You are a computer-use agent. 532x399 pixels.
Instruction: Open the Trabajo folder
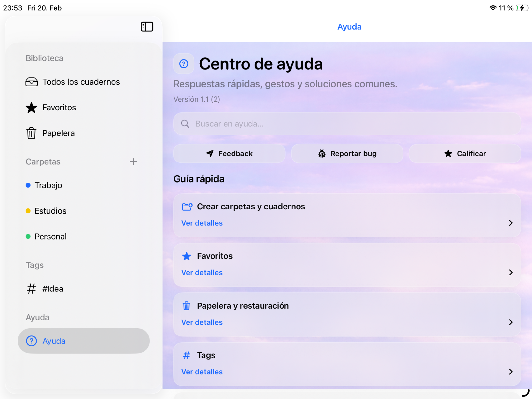coord(84,185)
